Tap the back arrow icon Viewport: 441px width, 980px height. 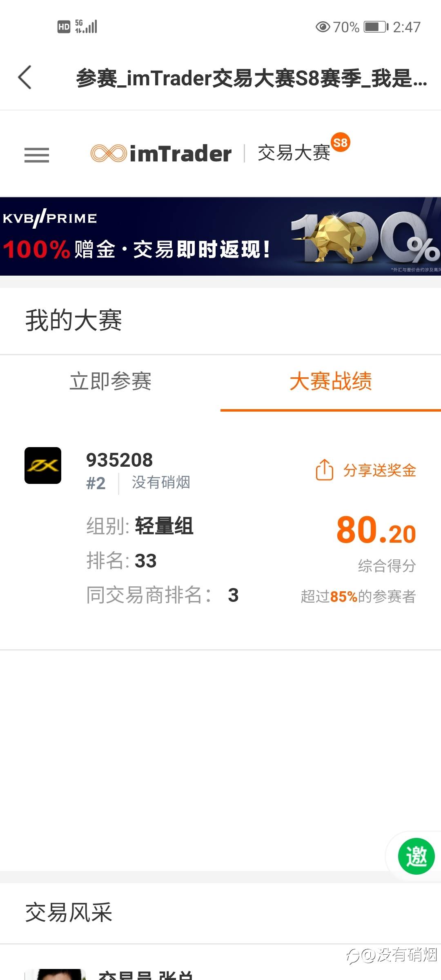[25, 77]
